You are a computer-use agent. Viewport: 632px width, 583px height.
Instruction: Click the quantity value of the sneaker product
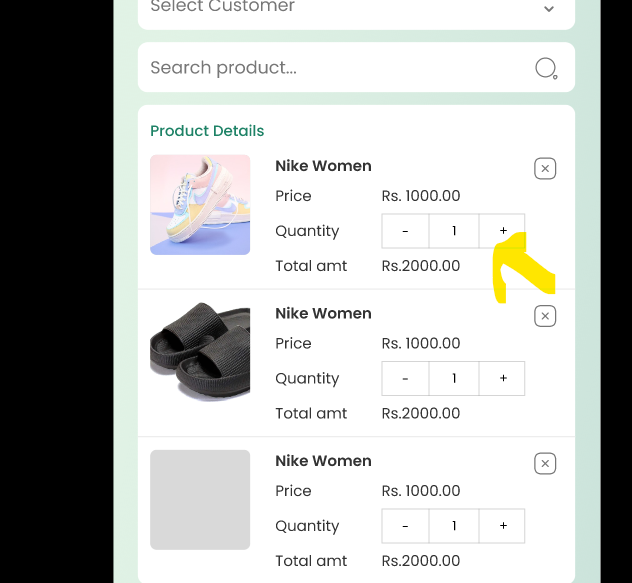(x=454, y=231)
